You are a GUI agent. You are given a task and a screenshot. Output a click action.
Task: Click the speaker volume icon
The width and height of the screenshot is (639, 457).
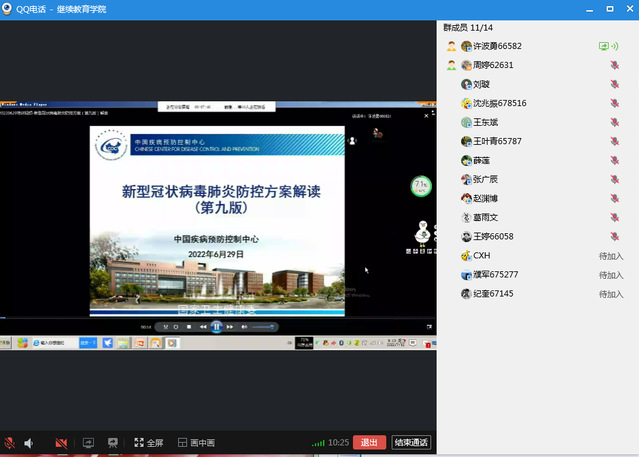29,442
